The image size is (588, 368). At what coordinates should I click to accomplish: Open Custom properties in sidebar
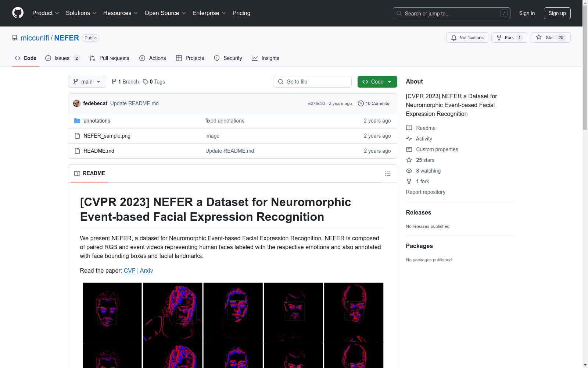pos(432,149)
